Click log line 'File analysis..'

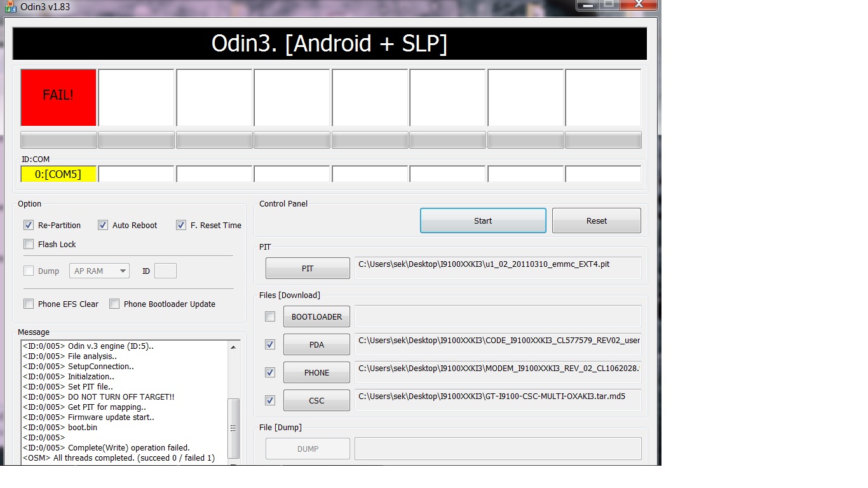point(92,356)
